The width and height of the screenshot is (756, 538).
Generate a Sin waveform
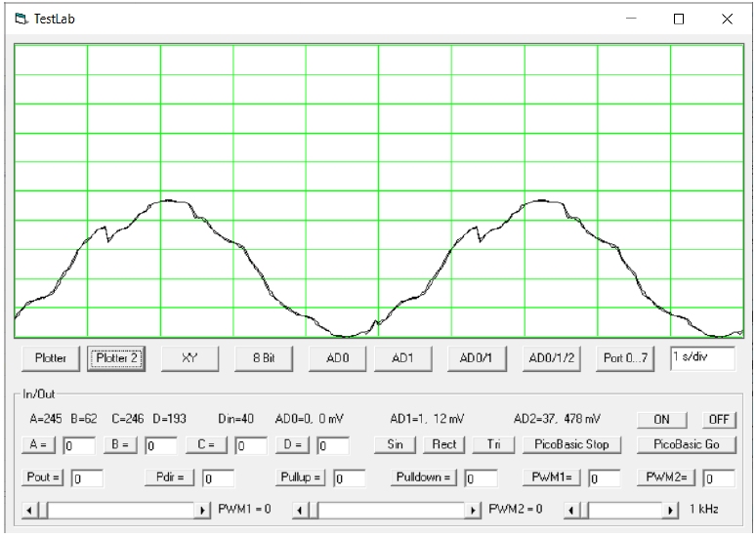pyautogui.click(x=395, y=445)
